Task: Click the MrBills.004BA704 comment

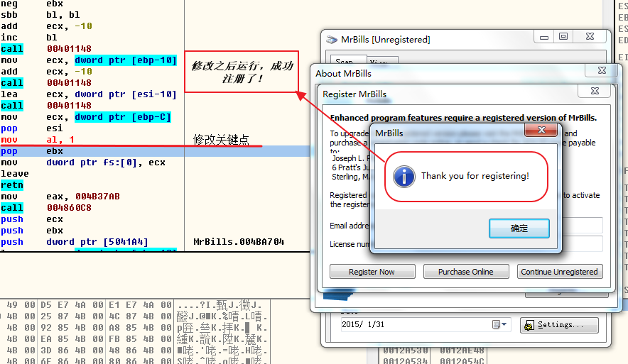Action: coord(239,242)
